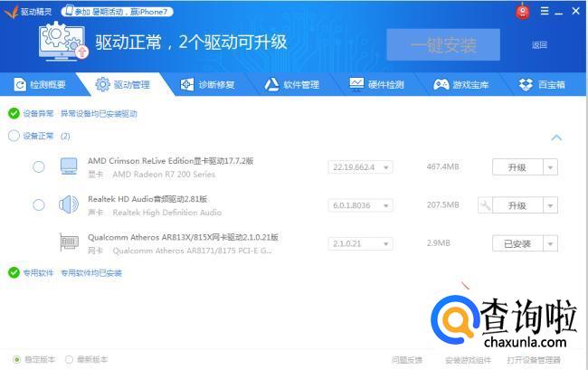
Task: Open the 问题反馈 link
Action: click(x=407, y=360)
